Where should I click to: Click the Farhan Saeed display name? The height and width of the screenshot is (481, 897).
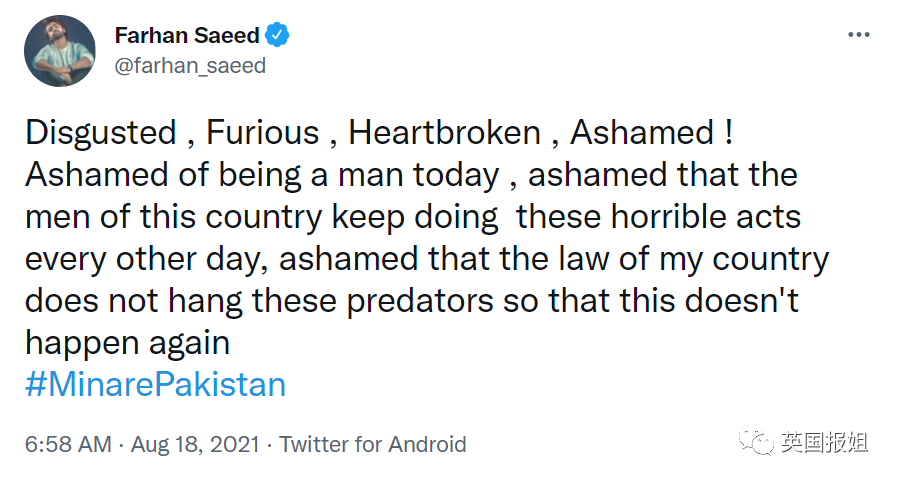(187, 36)
